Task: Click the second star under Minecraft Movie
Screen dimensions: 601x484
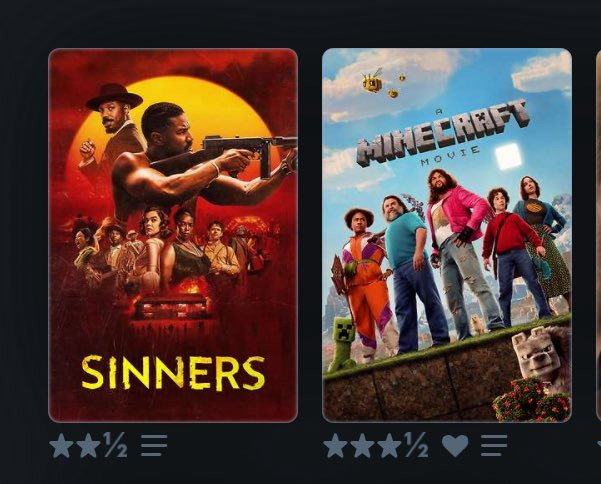Action: [x=362, y=445]
